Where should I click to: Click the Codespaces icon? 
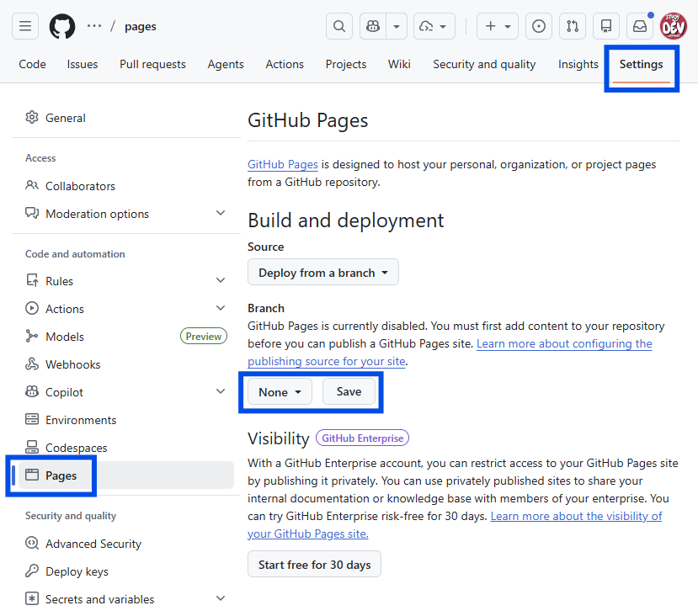(32, 447)
